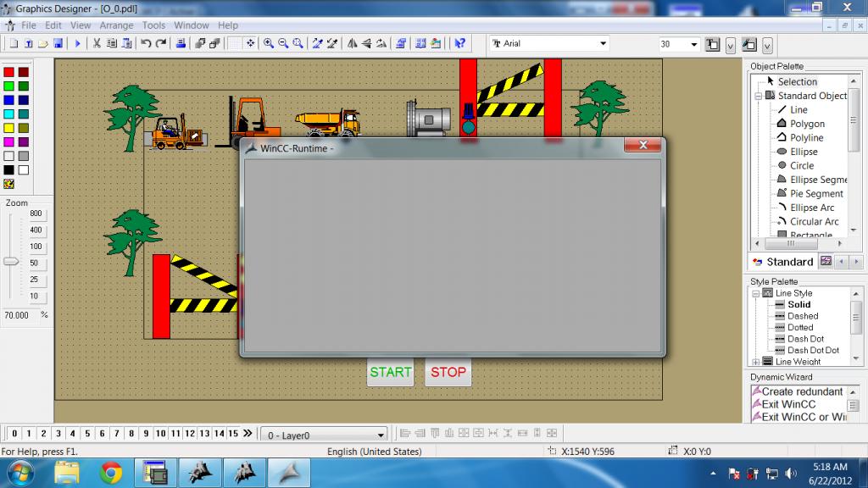Select the Ellipse Arc object
This screenshot has height=488, width=868.
[x=812, y=208]
